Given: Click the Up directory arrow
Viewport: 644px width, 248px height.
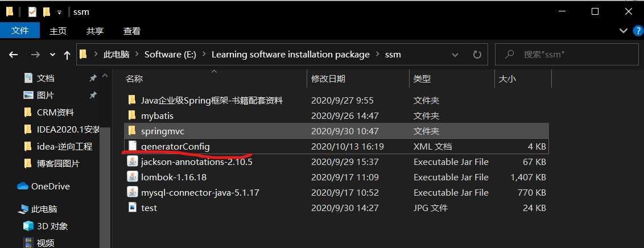Looking at the screenshot, I should point(67,55).
